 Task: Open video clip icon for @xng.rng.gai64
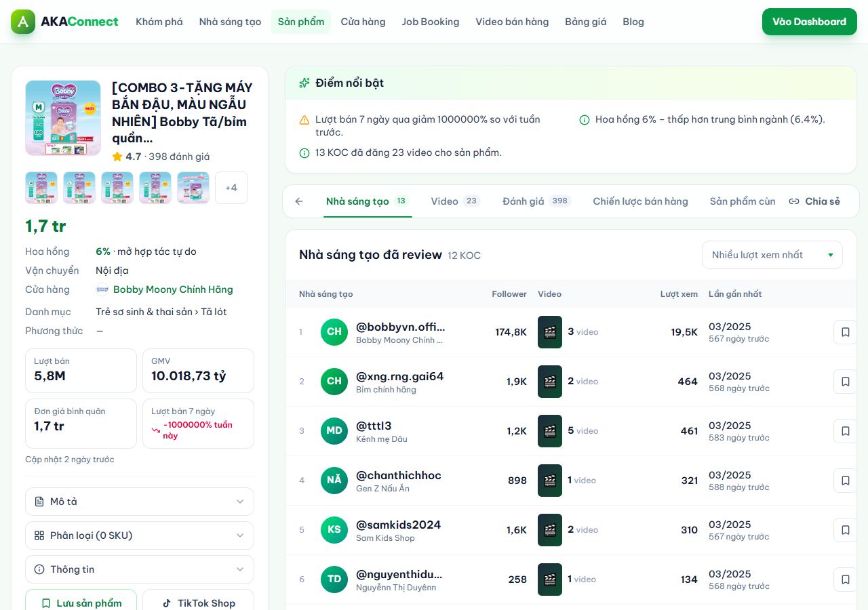pos(550,382)
